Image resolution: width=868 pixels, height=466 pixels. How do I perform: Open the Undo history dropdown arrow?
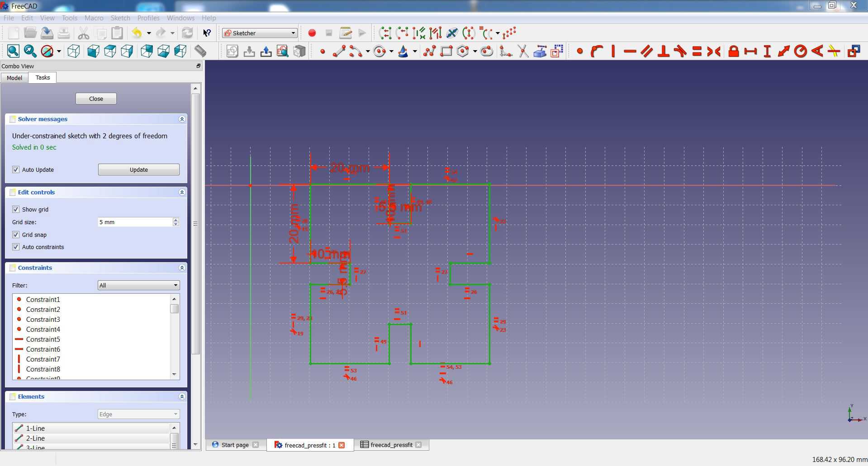pyautogui.click(x=148, y=33)
